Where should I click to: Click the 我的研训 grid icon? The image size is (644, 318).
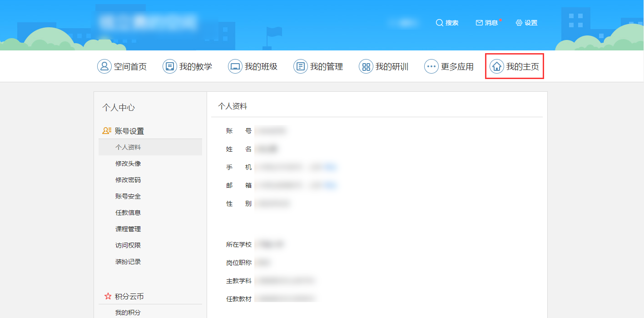click(x=366, y=67)
